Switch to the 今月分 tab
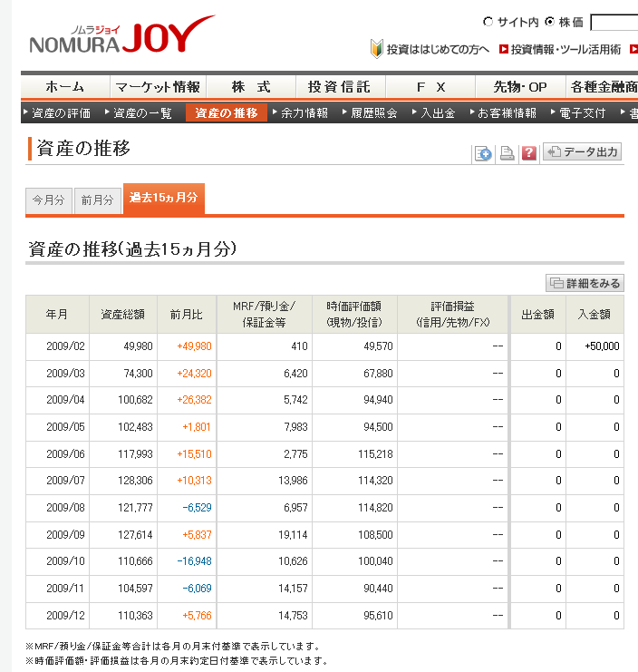The image size is (638, 672). (x=49, y=200)
